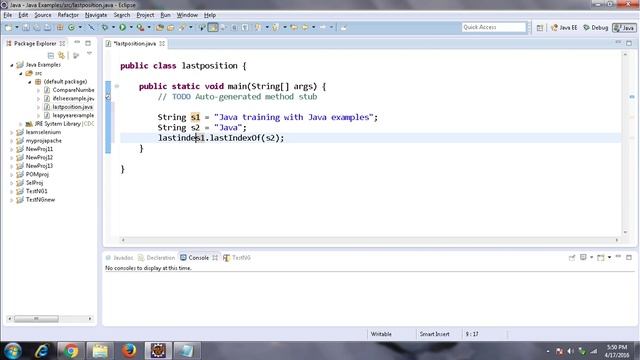Open the Window menu

187,15
